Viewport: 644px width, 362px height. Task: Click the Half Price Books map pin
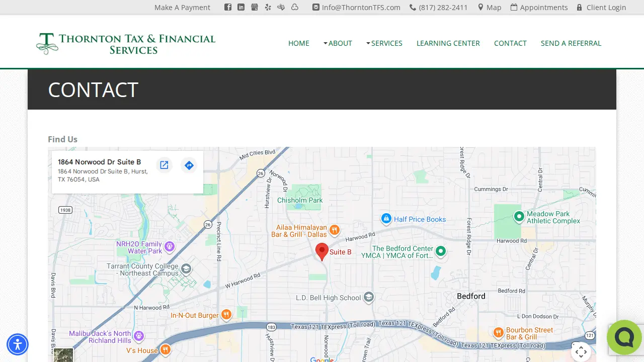tap(386, 219)
